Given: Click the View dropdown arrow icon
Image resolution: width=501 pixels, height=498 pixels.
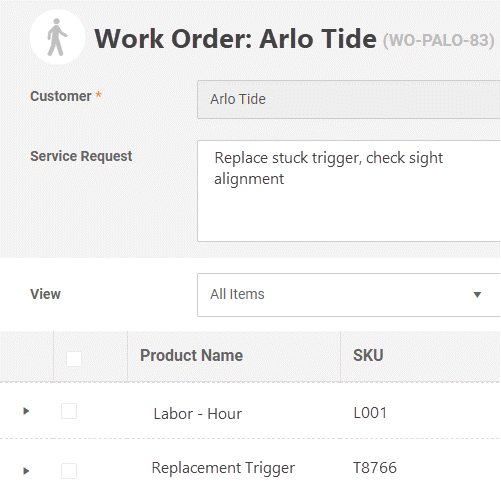Looking at the screenshot, I should coord(477,295).
